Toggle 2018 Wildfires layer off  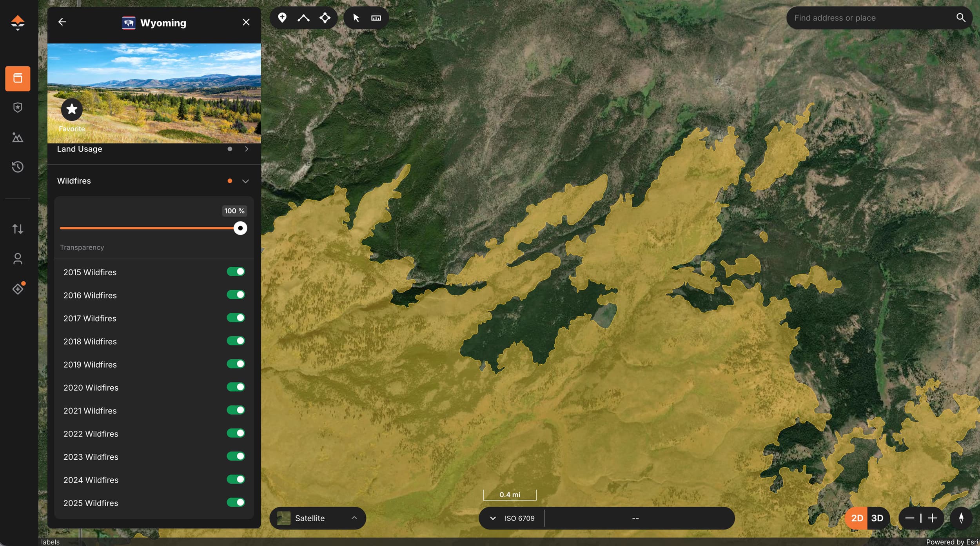point(236,341)
